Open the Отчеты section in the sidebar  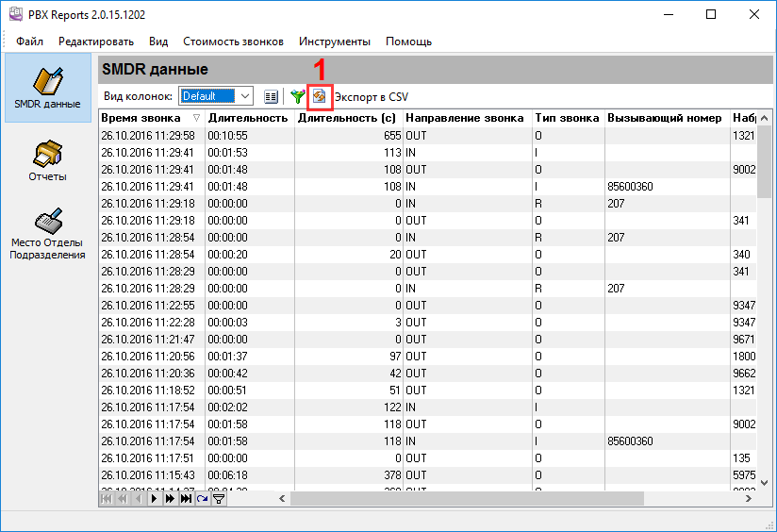click(x=47, y=161)
